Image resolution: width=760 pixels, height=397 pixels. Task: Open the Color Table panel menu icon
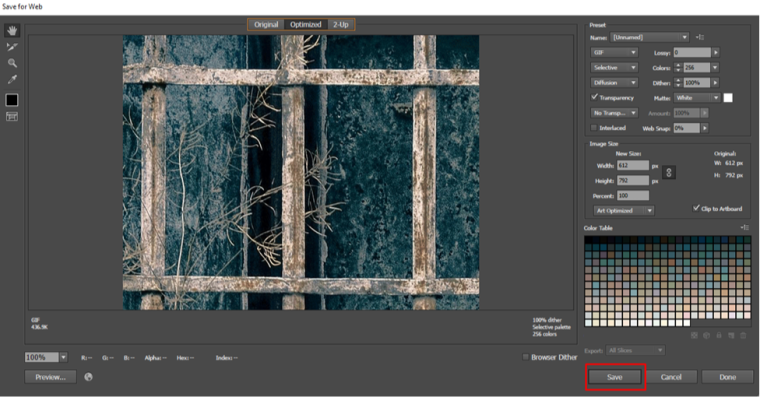point(744,227)
